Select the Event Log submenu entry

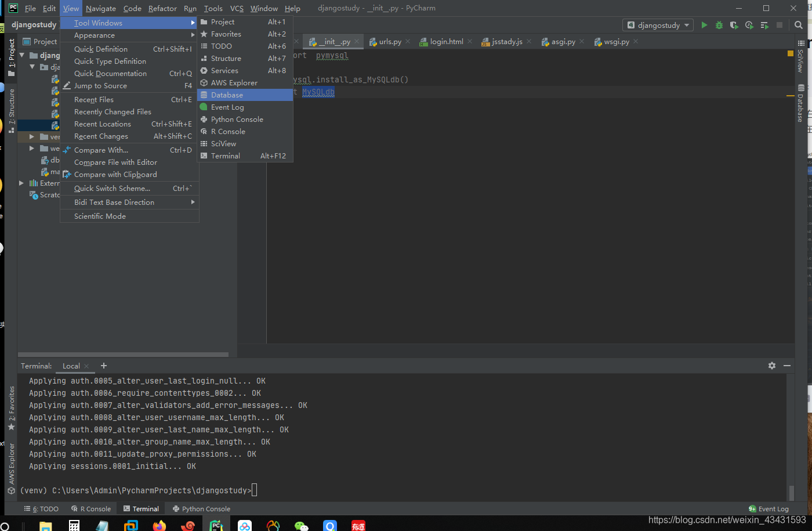coord(245,107)
